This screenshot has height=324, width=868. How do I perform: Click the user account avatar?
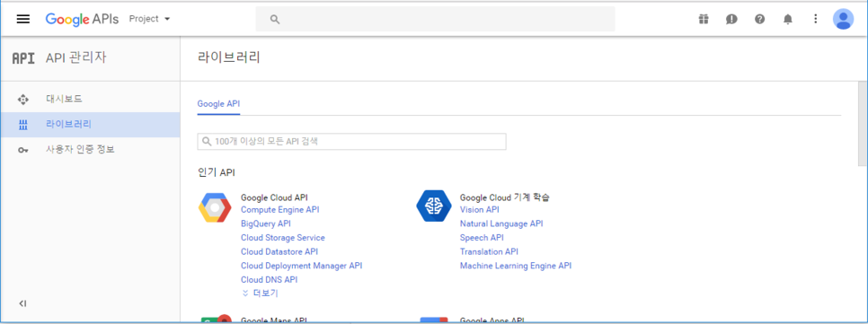pyautogui.click(x=843, y=19)
